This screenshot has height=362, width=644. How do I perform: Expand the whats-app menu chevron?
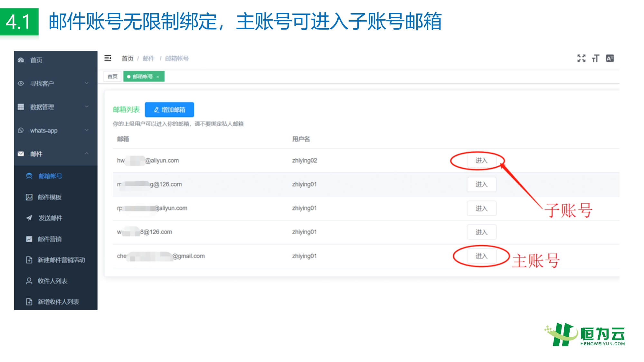[87, 130]
